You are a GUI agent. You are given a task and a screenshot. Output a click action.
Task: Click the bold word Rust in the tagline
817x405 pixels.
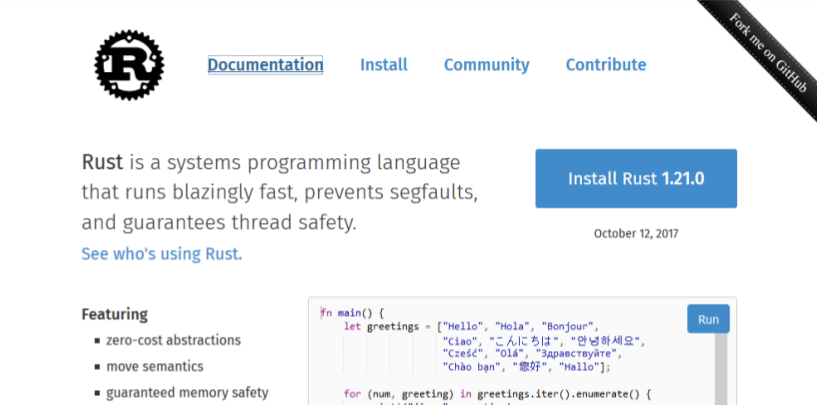click(102, 162)
